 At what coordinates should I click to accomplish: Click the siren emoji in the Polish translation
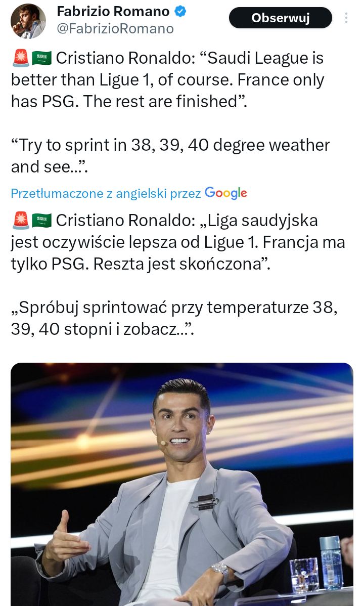click(x=20, y=221)
